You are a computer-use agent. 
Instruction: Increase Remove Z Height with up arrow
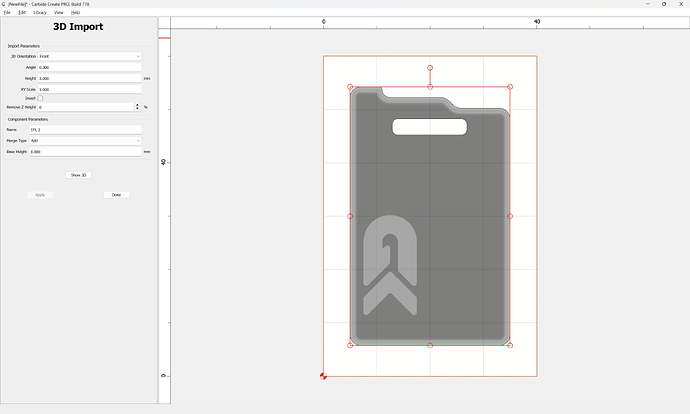click(137, 105)
